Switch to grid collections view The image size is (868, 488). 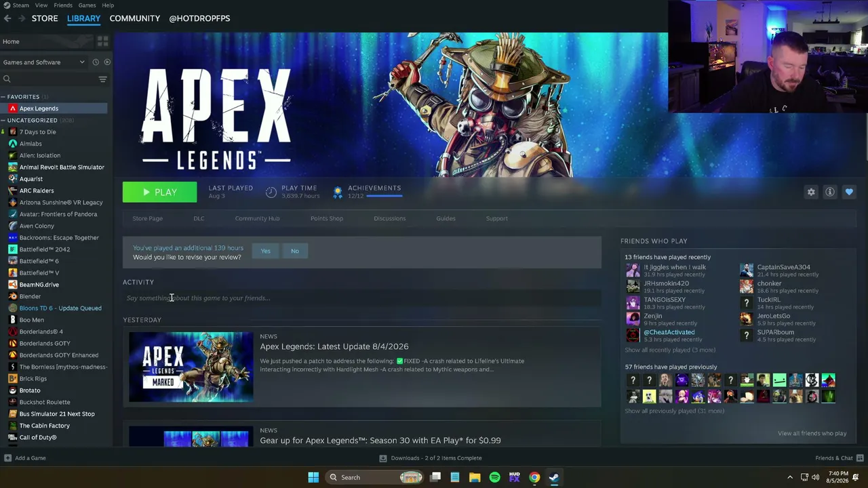pos(102,41)
